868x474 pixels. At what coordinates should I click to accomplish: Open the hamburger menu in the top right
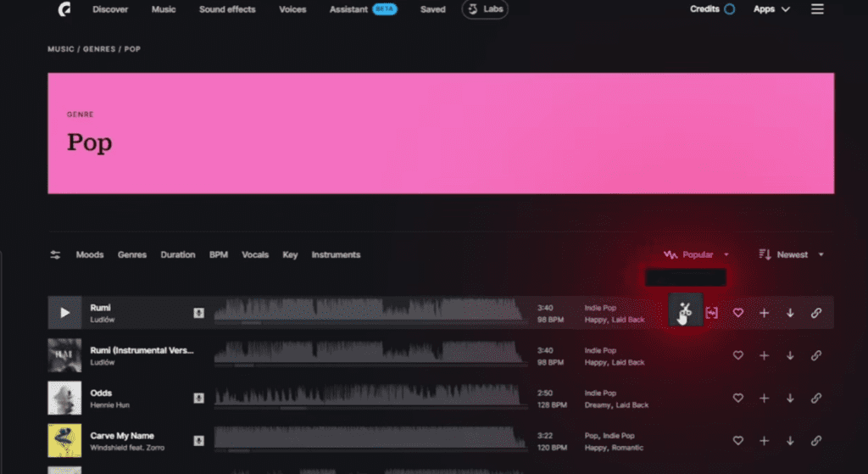(817, 9)
